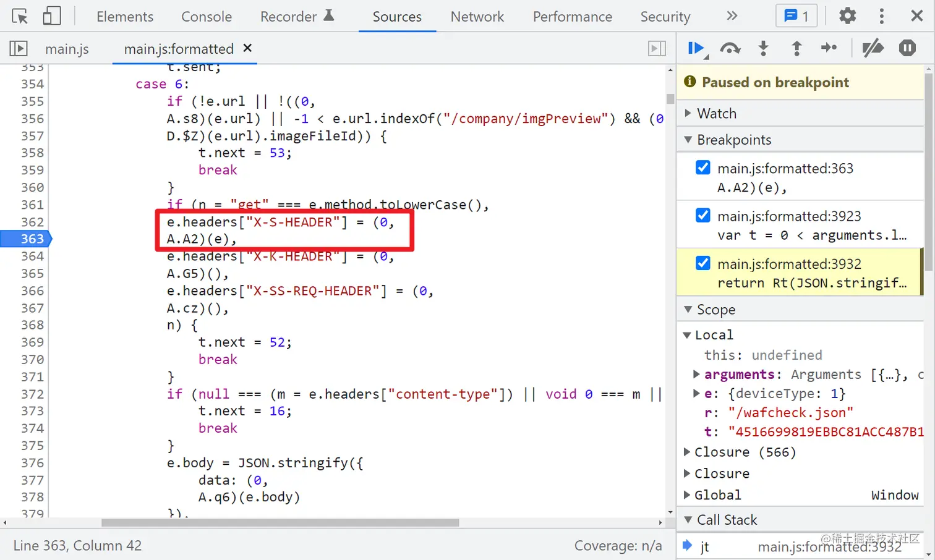935x560 pixels.
Task: Activate the inspect element picker icon
Action: tap(20, 16)
